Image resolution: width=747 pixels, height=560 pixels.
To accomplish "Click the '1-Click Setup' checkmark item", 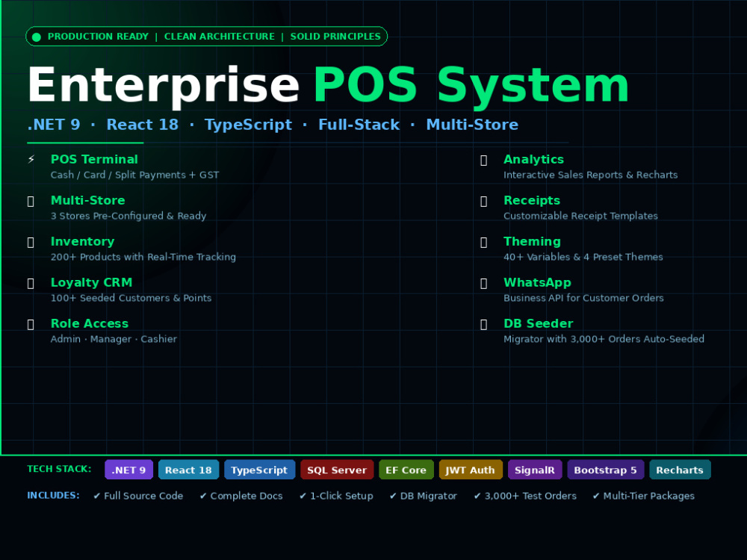I will pos(336,496).
